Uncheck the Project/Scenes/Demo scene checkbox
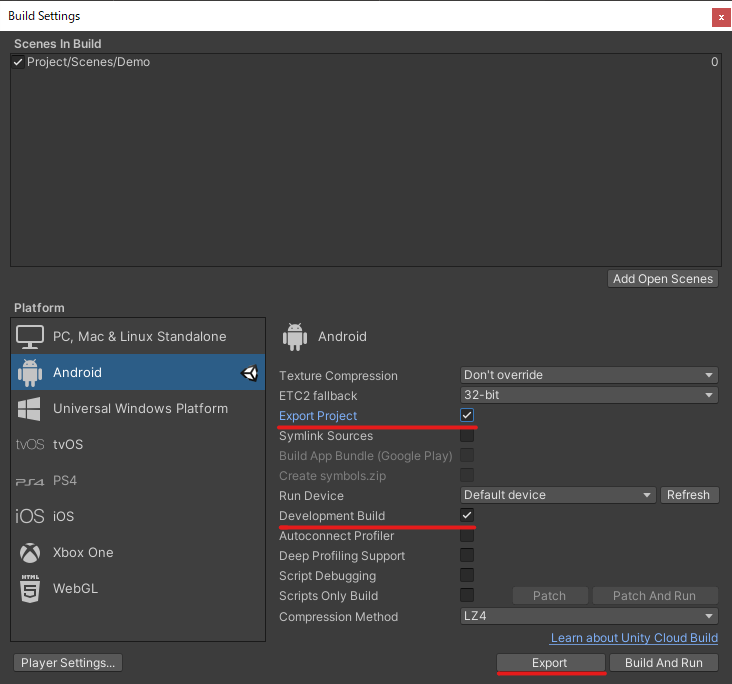The width and height of the screenshot is (732, 684). tap(18, 62)
